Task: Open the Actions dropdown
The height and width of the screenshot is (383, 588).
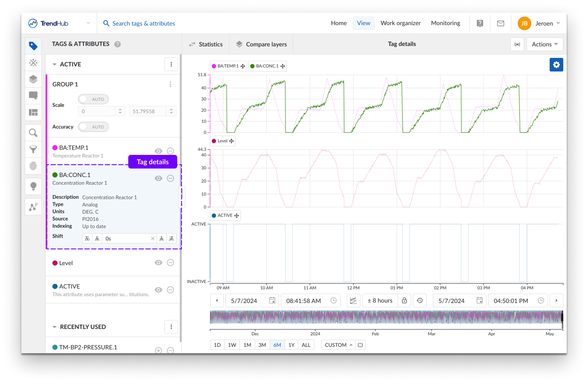Action: 545,44
